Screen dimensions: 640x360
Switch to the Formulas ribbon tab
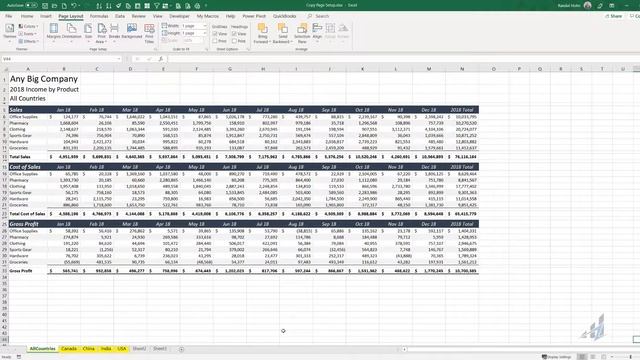click(99, 16)
